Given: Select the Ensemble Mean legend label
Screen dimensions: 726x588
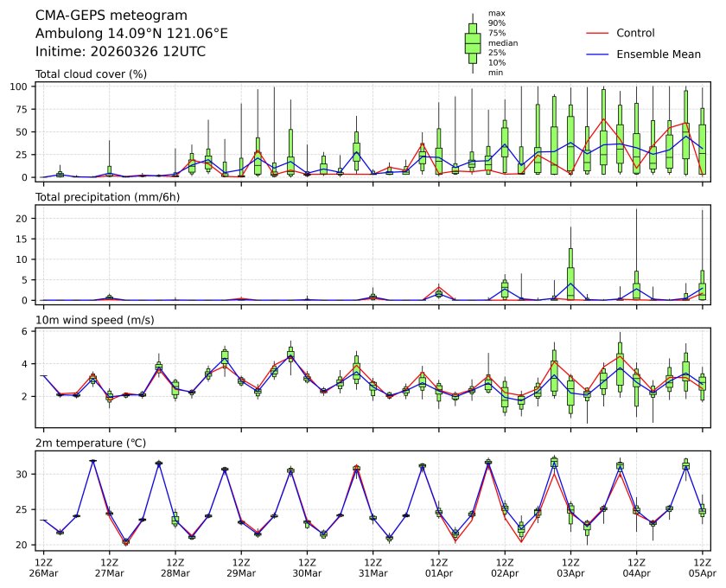Looking at the screenshot, I should [x=658, y=54].
